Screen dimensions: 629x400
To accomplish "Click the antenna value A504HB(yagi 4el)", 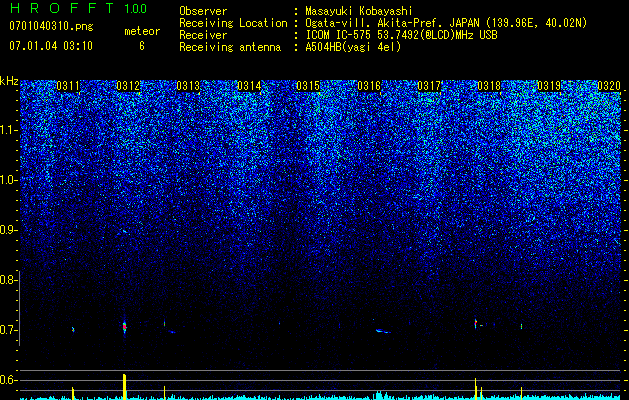I will [x=353, y=47].
